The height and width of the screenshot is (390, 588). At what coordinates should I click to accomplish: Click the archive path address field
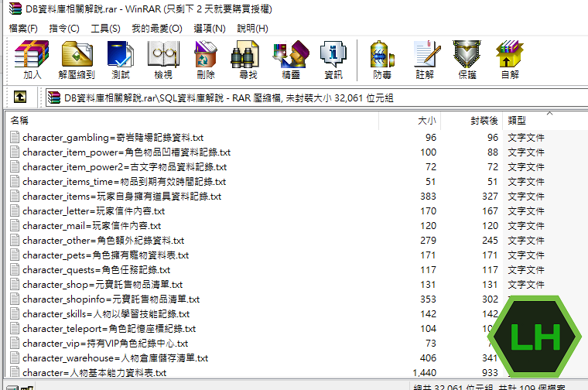[317, 97]
